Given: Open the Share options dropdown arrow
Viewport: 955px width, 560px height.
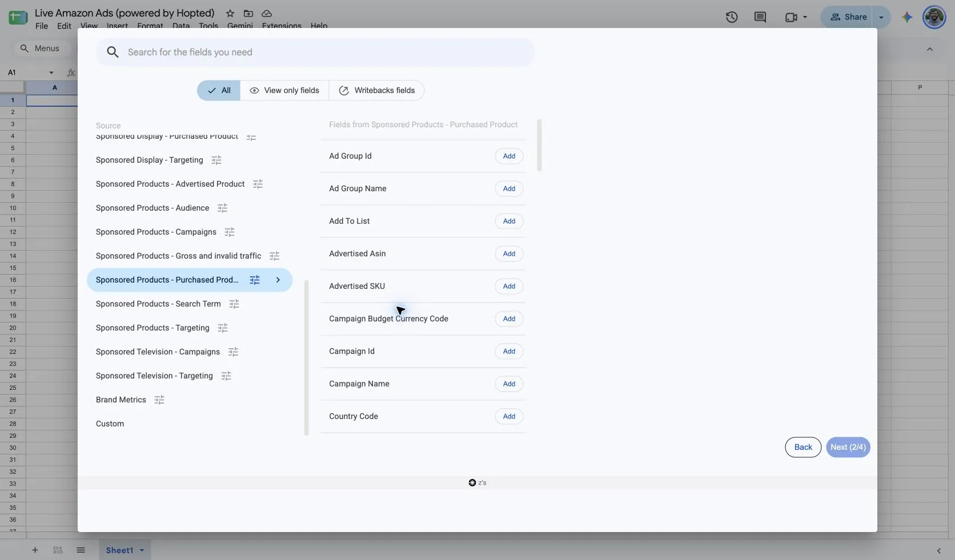Looking at the screenshot, I should pyautogui.click(x=881, y=17).
